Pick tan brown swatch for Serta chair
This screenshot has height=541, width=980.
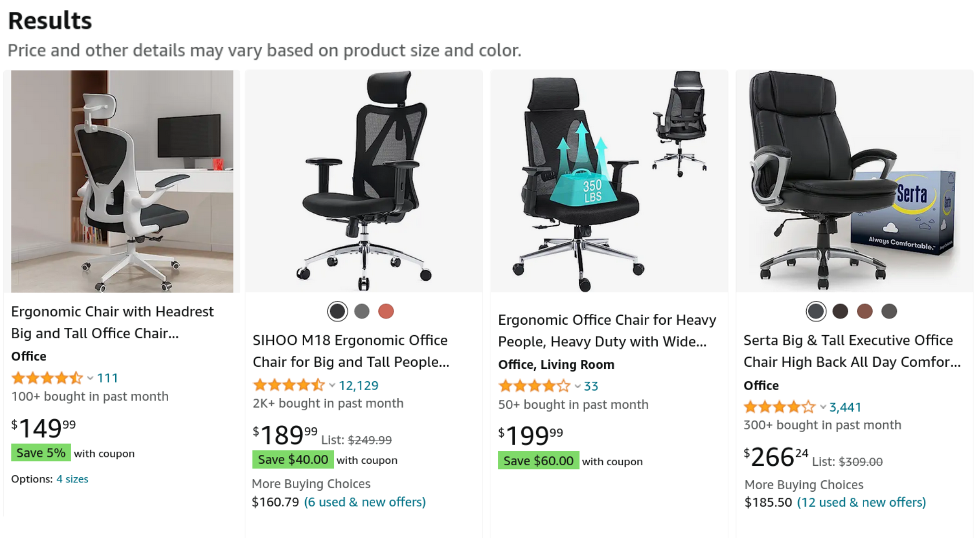point(865,311)
